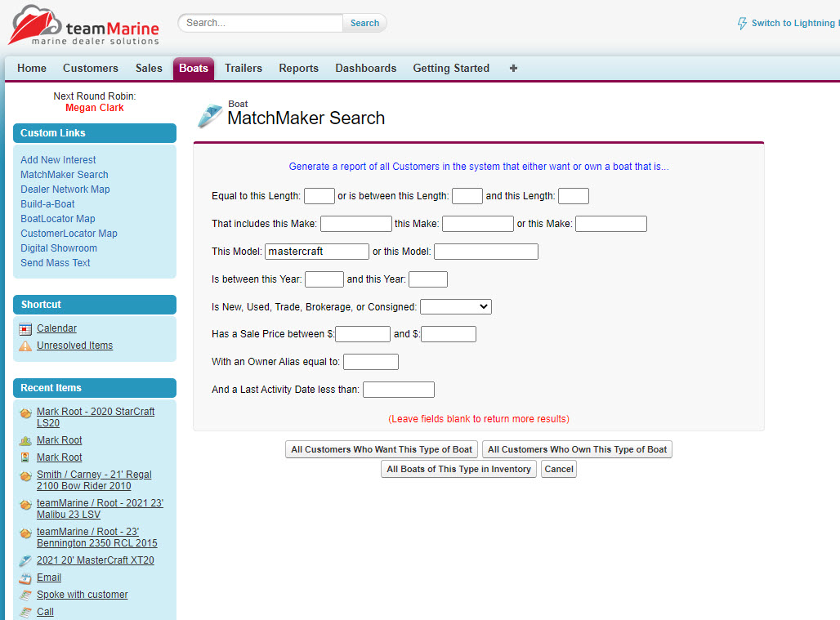Click the boat icon beside 2021 MasterCraft XT20
The height and width of the screenshot is (620, 840).
pos(25,560)
